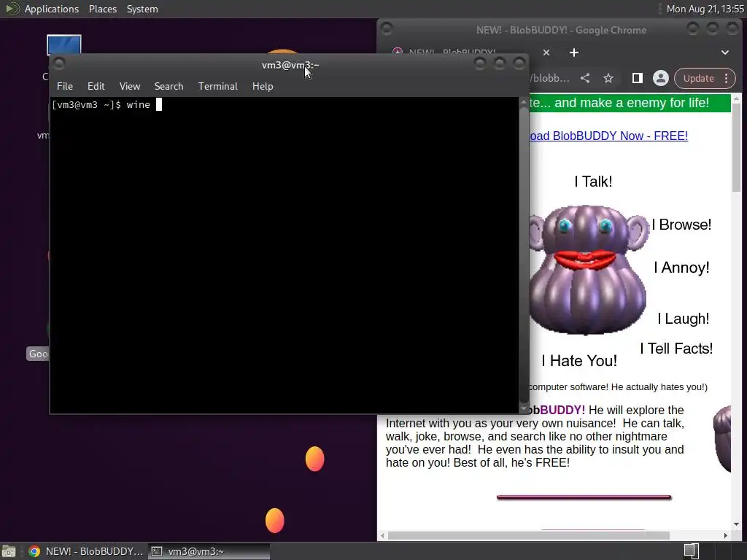Click the purple BlobBUDDY character image
This screenshot has height=560, width=747.
point(589,269)
